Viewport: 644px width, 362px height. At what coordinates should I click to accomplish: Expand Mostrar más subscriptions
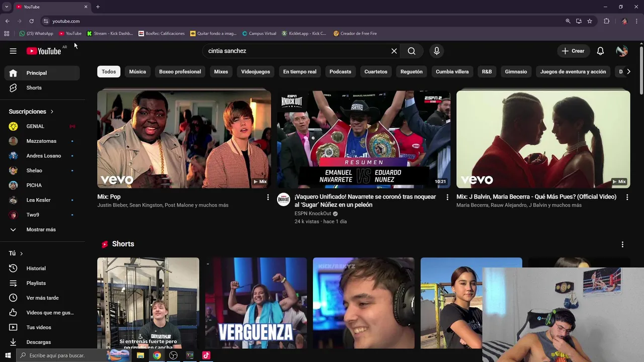point(42,229)
